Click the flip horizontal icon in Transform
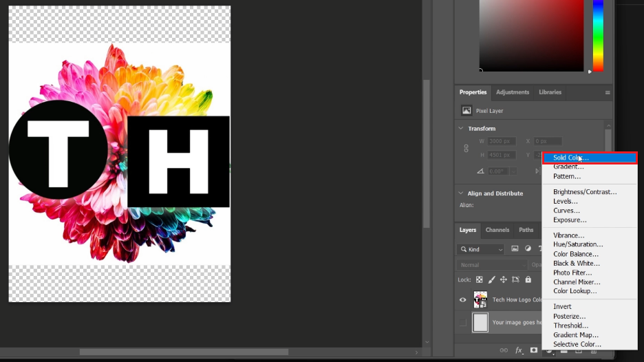644x362 pixels. (x=538, y=171)
